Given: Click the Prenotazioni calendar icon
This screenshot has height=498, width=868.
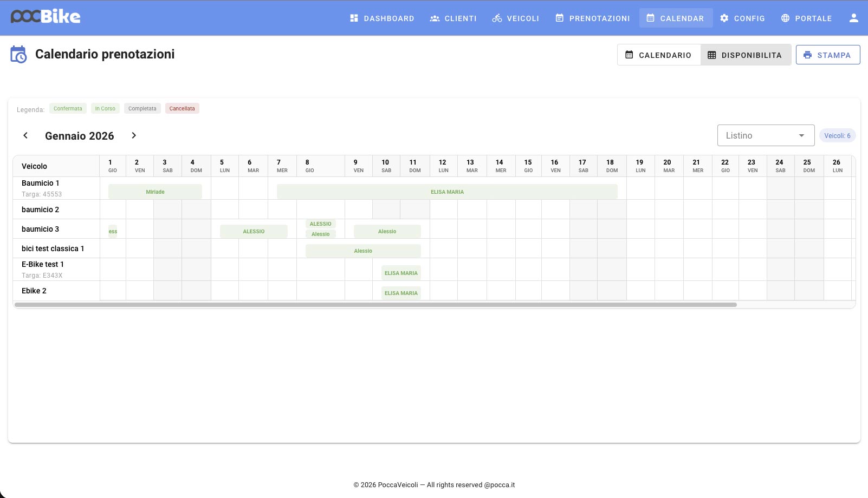Looking at the screenshot, I should coord(560,18).
